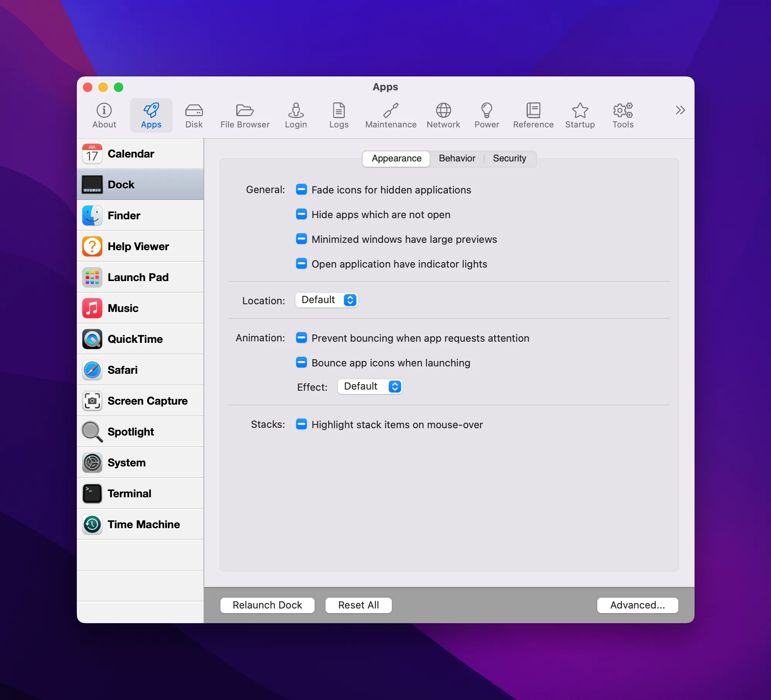The height and width of the screenshot is (700, 771).
Task: Select Time Machine in the sidebar
Action: click(x=140, y=524)
